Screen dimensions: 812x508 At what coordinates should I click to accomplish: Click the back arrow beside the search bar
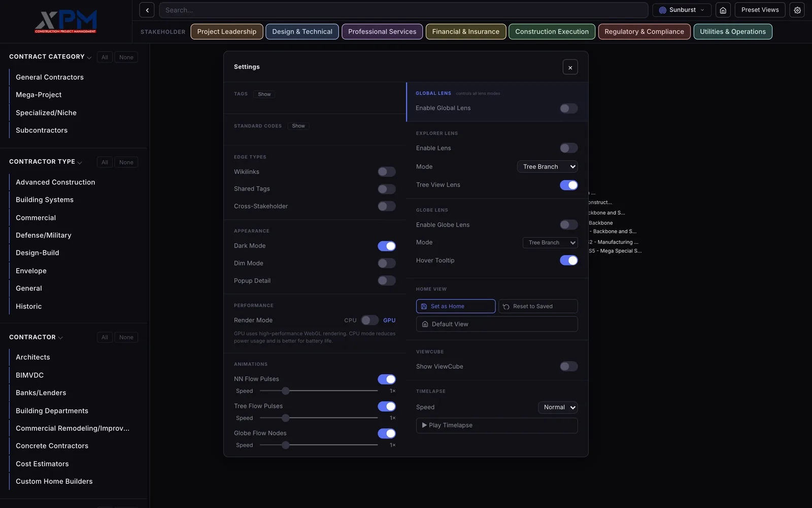pyautogui.click(x=147, y=10)
